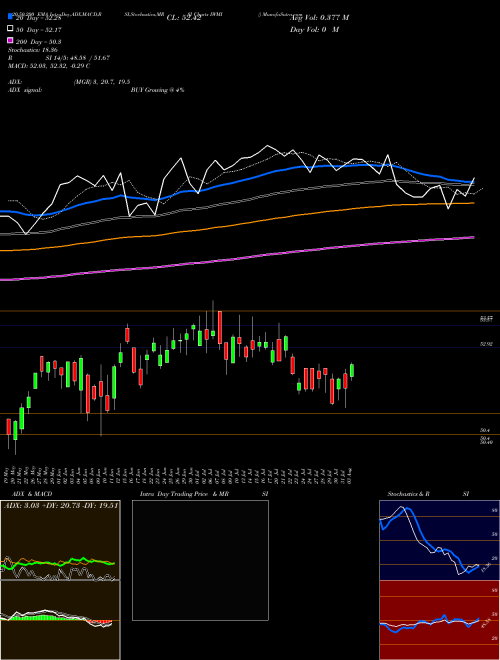This screenshot has height=660, width=500.
Task: Open the ADX & MACD panel title
Action: tap(28, 494)
